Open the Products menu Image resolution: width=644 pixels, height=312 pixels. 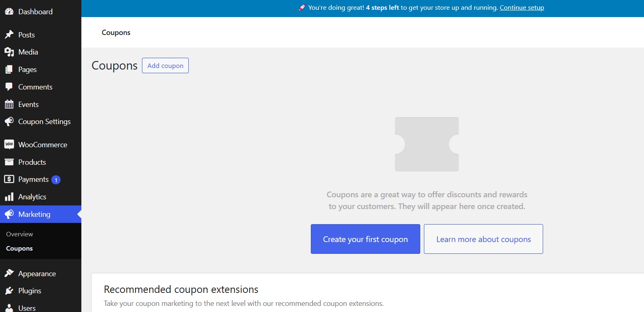pyautogui.click(x=41, y=162)
